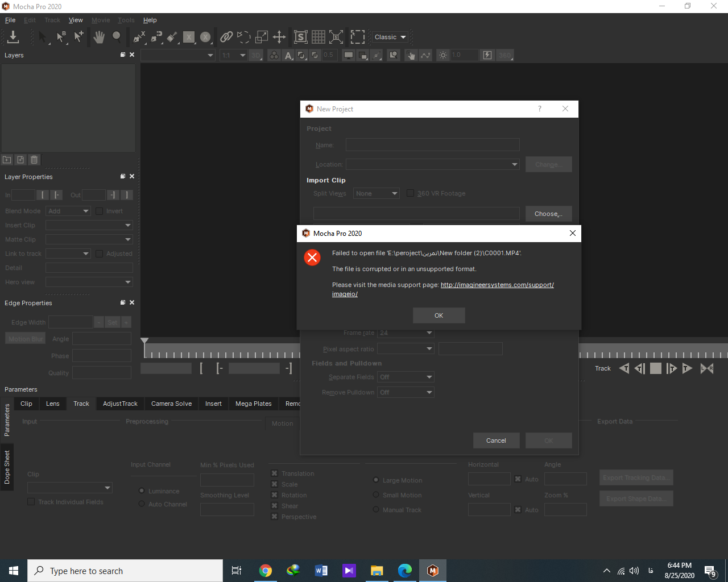
Task: Click the track forward triangle icon
Action: pos(687,368)
